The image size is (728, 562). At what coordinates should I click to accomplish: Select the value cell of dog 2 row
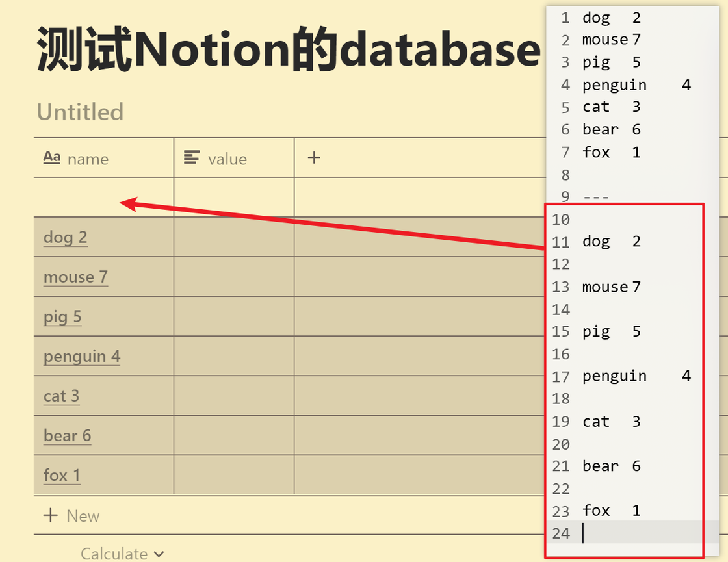[234, 236]
